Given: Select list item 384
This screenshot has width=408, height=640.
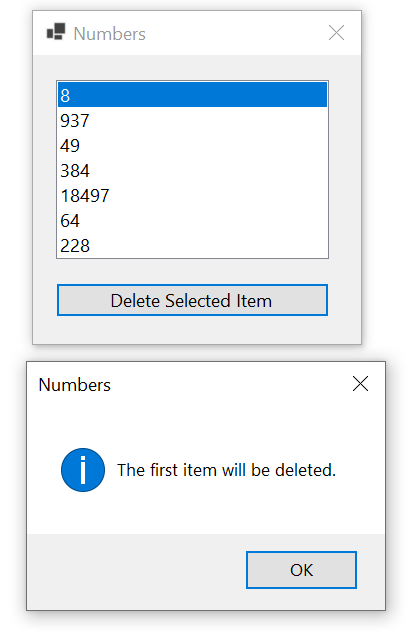Looking at the screenshot, I should click(x=192, y=170).
